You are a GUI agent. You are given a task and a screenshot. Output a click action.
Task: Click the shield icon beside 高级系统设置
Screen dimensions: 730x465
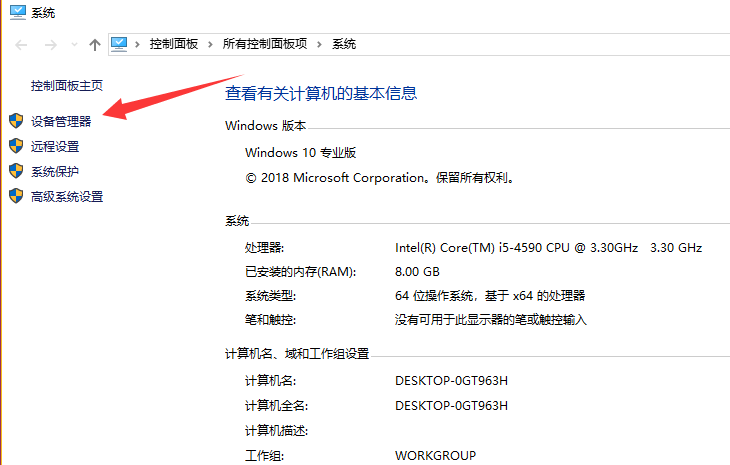[16, 196]
